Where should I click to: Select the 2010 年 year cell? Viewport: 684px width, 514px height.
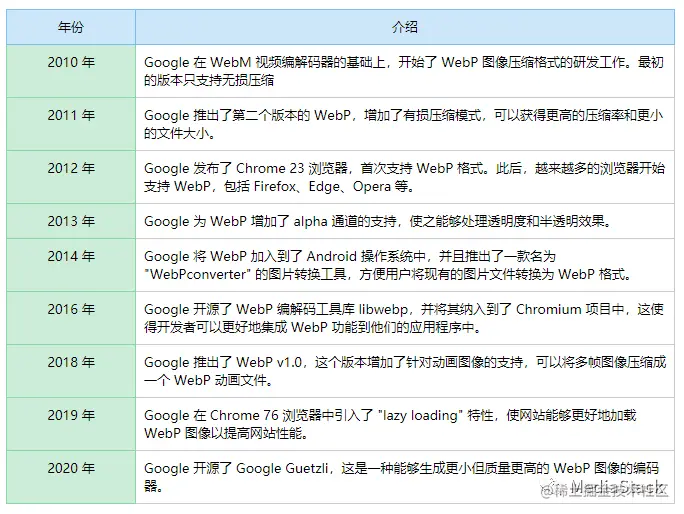click(x=71, y=71)
